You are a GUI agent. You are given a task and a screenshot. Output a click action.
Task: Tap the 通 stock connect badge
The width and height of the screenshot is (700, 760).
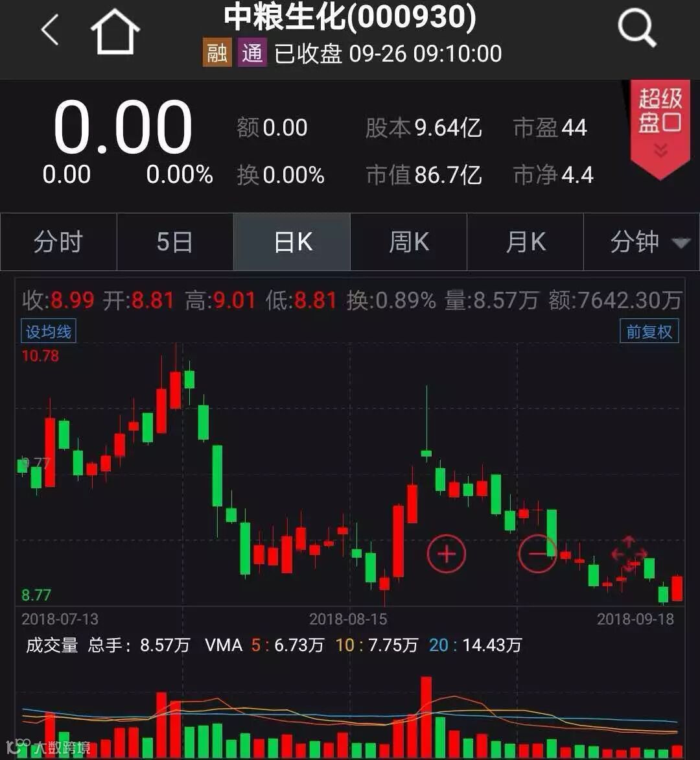click(252, 53)
